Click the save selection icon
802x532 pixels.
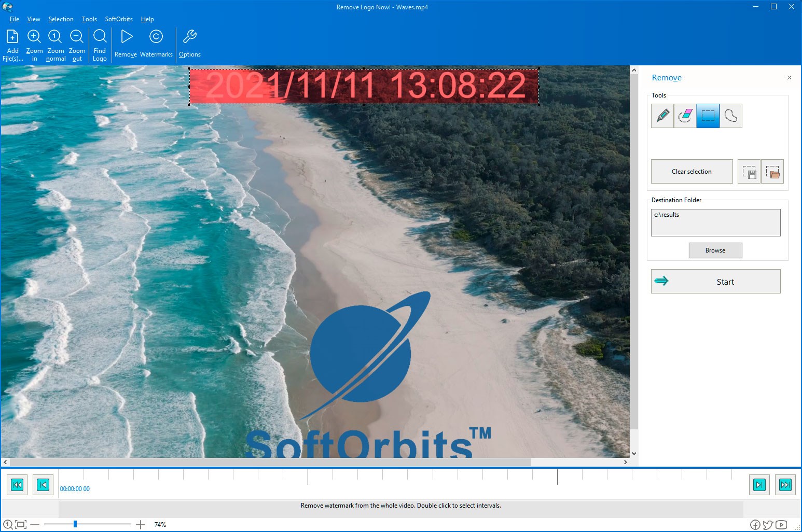point(749,172)
